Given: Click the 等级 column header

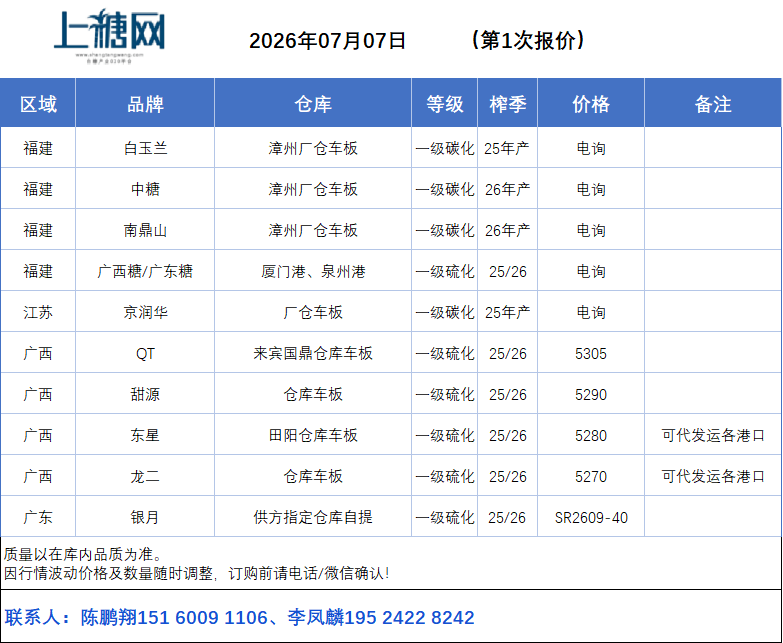Looking at the screenshot, I should 444,104.
